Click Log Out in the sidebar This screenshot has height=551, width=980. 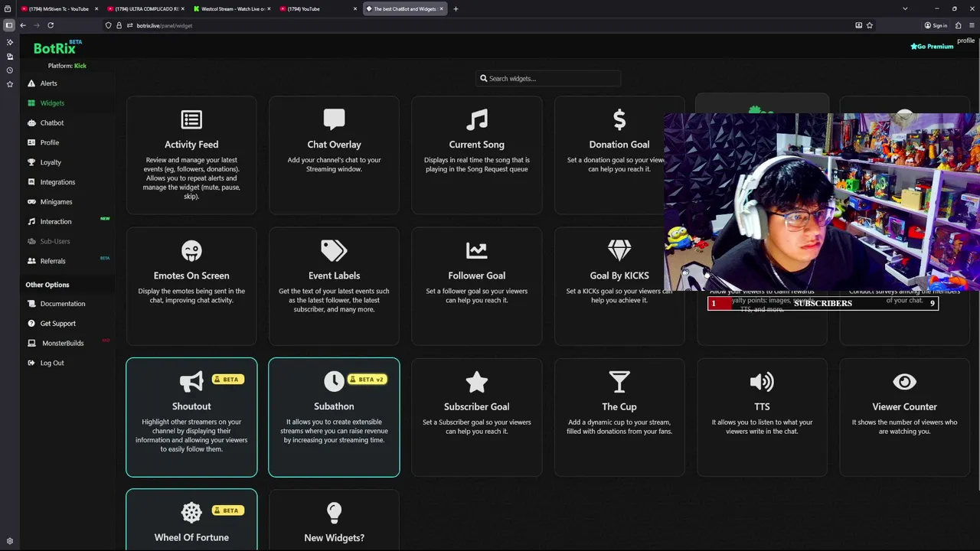51,363
